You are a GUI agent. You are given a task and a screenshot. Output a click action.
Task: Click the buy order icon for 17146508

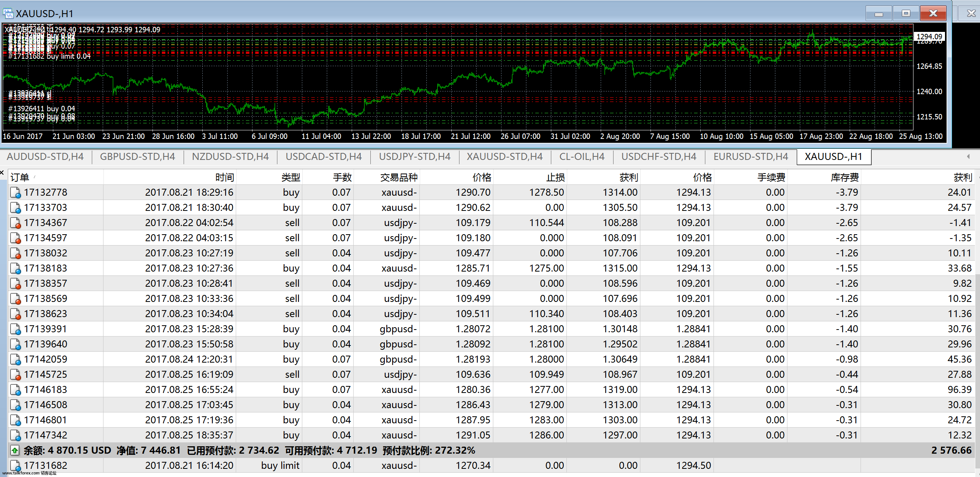16,405
